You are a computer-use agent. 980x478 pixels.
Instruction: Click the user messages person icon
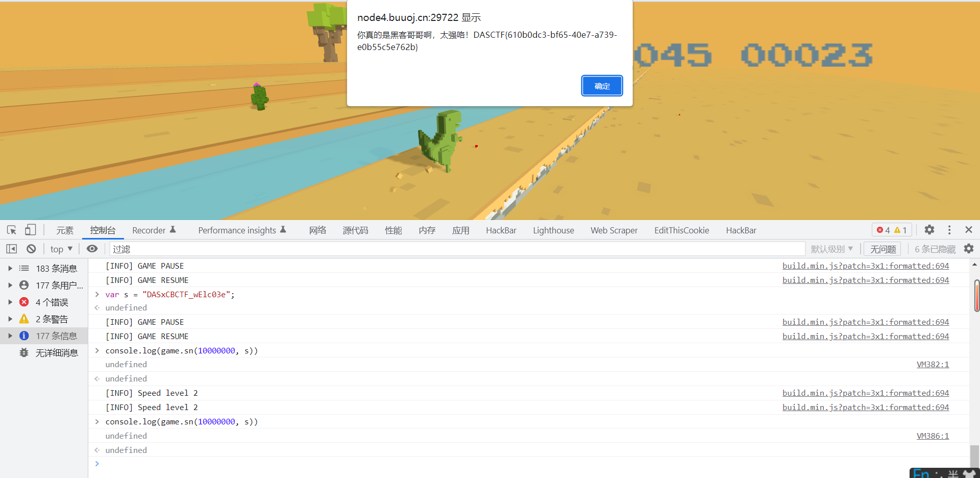(24, 285)
